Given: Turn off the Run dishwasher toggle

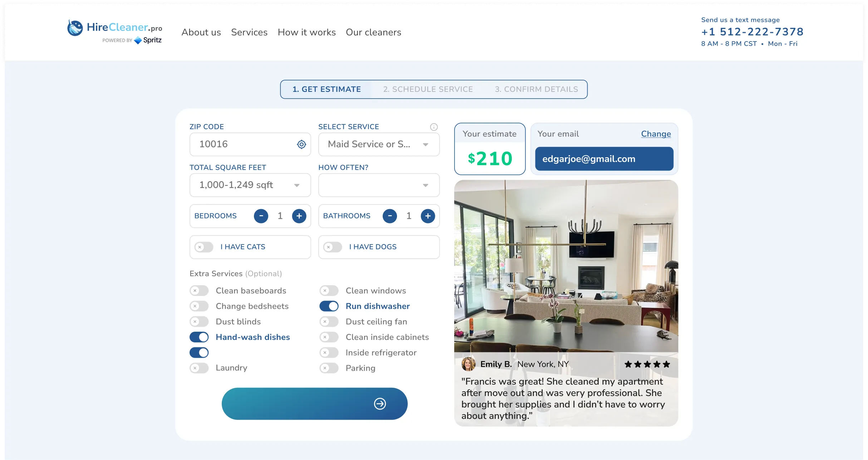Looking at the screenshot, I should [x=329, y=306].
